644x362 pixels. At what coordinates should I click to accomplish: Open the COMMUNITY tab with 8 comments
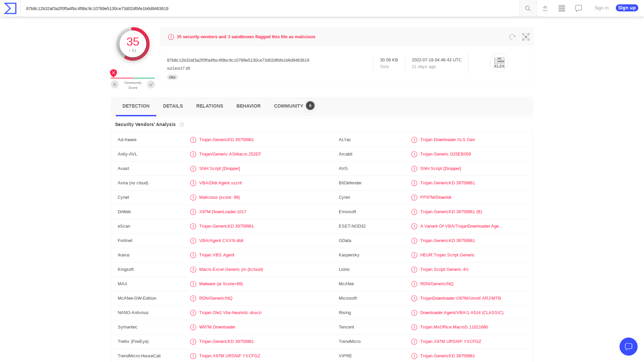pos(288,106)
